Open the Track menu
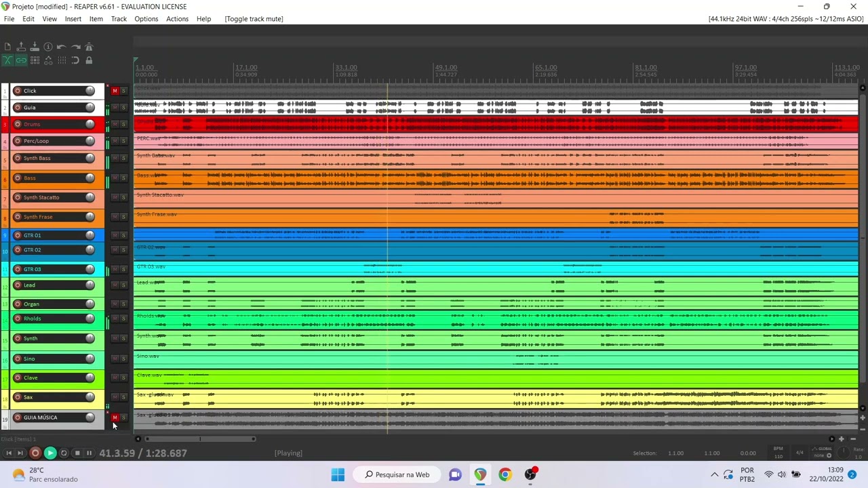Image resolution: width=868 pixels, height=488 pixels. (x=119, y=19)
